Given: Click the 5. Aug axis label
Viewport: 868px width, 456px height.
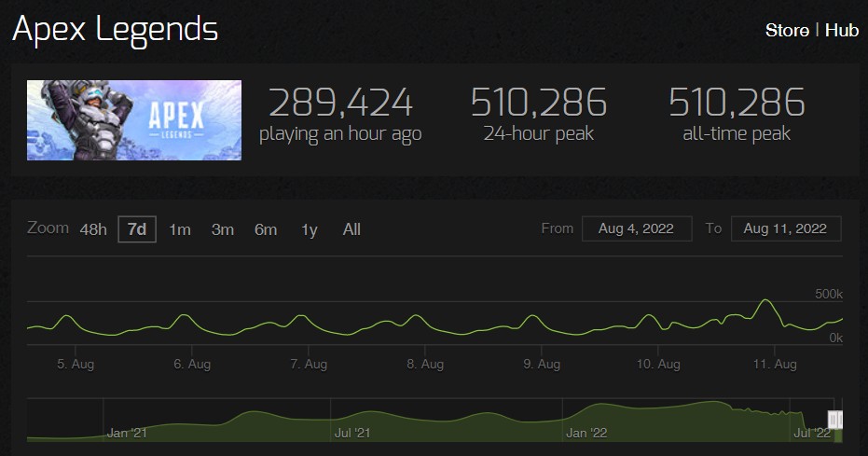Looking at the screenshot, I should pyautogui.click(x=76, y=364).
